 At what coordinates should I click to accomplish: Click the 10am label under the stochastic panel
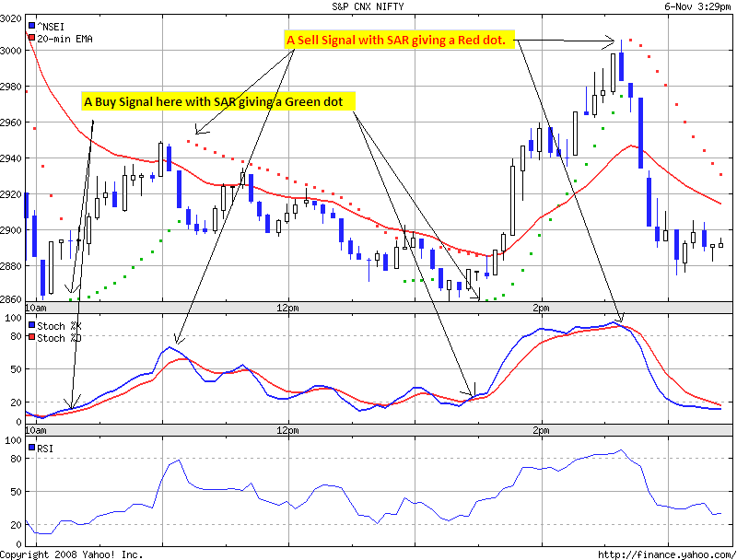click(36, 430)
